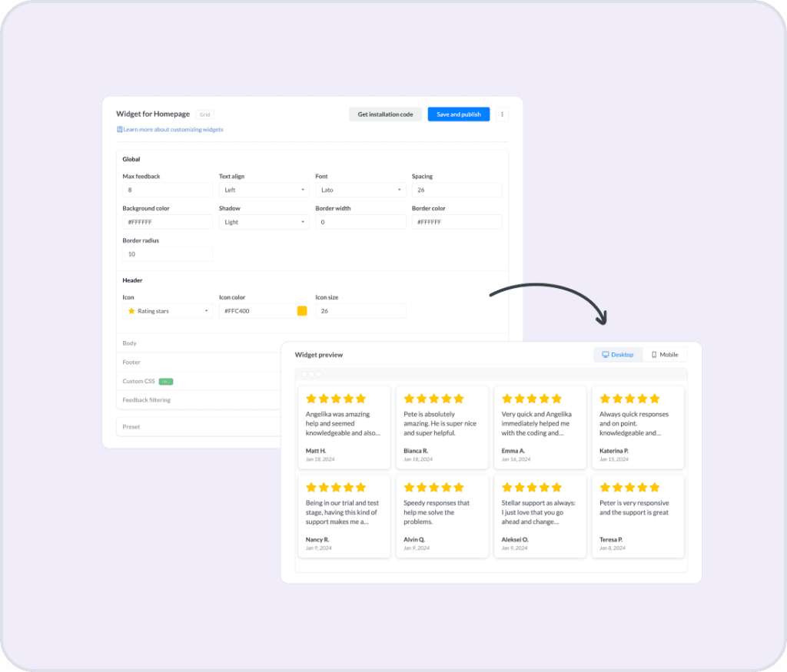Click the five-star rating on Teresa P.'s review
The image size is (787, 672).
coord(629,487)
